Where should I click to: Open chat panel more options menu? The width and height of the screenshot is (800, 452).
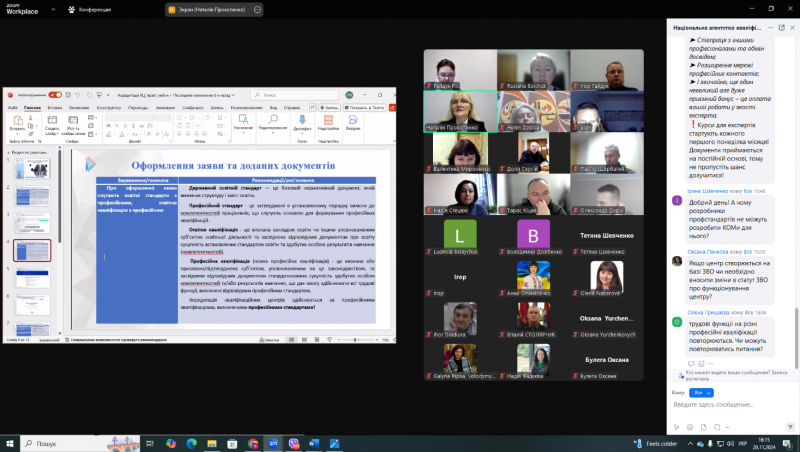point(770,28)
